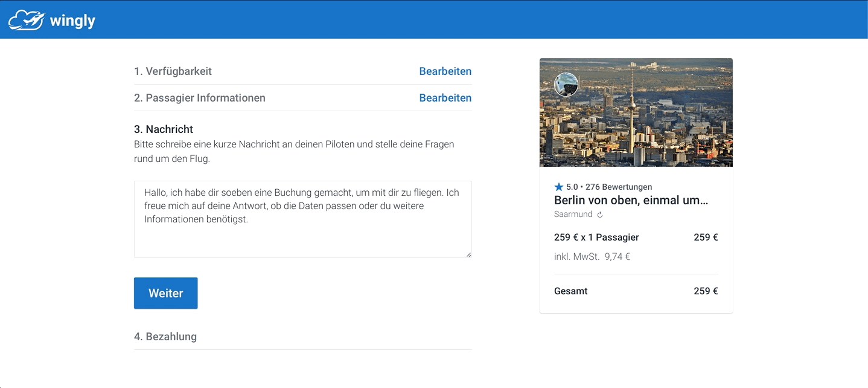Click the blue star rating icon
The height and width of the screenshot is (388, 868).
558,187
